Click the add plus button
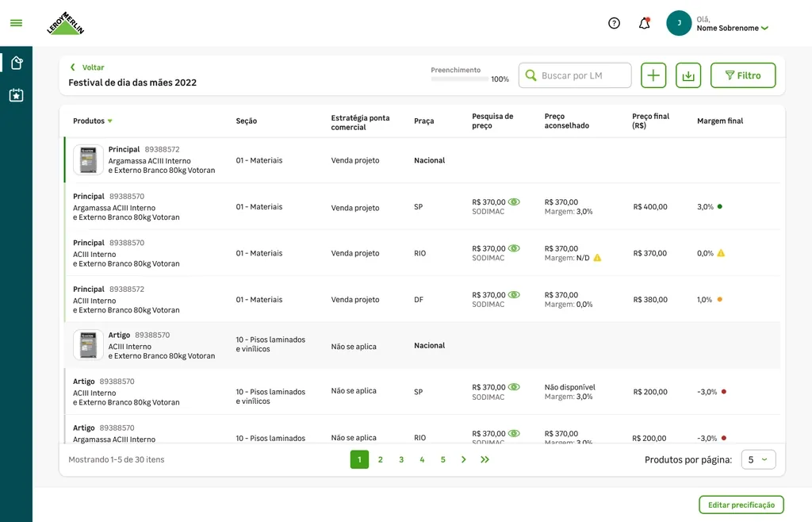 [653, 75]
